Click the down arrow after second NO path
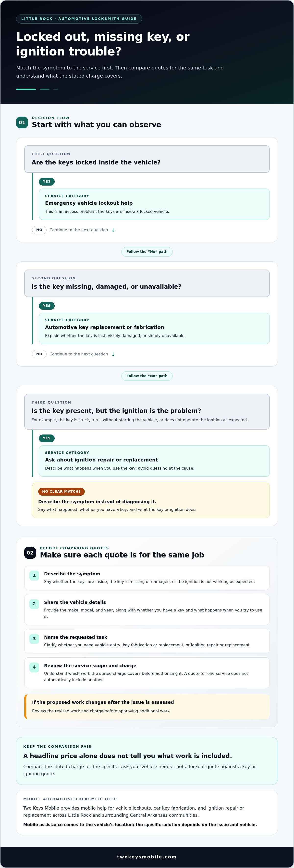Viewport: 294px width, 868px height. coord(113,354)
